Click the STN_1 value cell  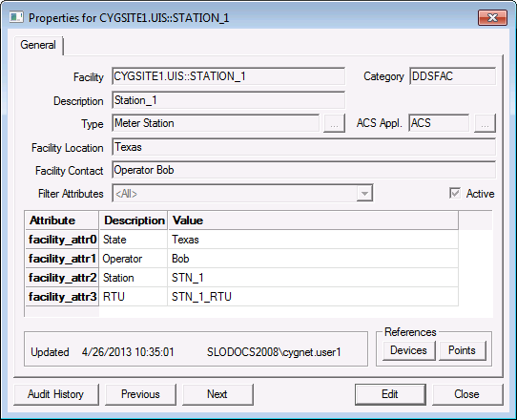pyautogui.click(x=313, y=278)
